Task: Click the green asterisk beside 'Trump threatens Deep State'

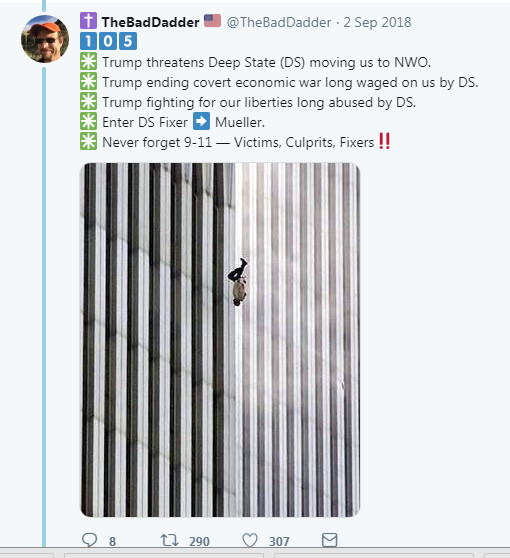Action: point(88,61)
